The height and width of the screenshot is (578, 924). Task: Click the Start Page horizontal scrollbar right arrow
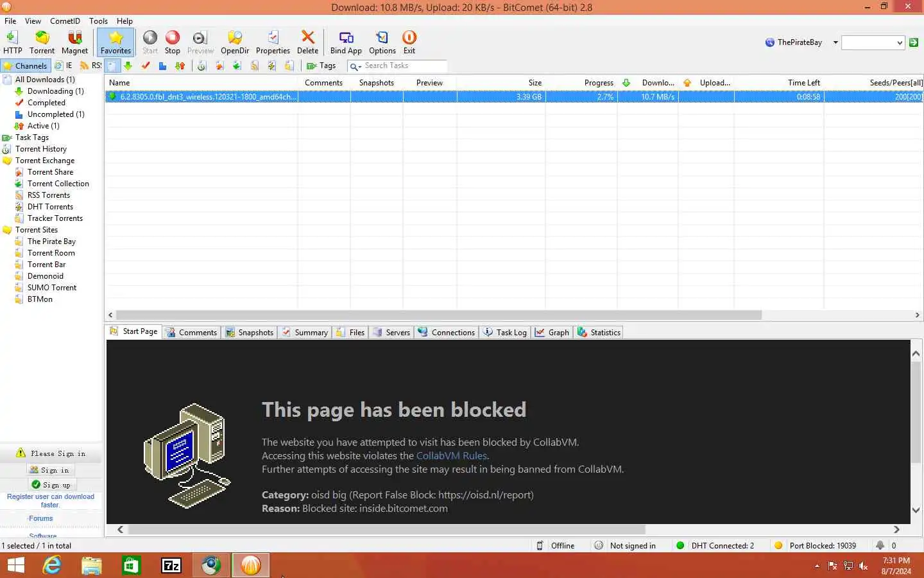tap(896, 530)
